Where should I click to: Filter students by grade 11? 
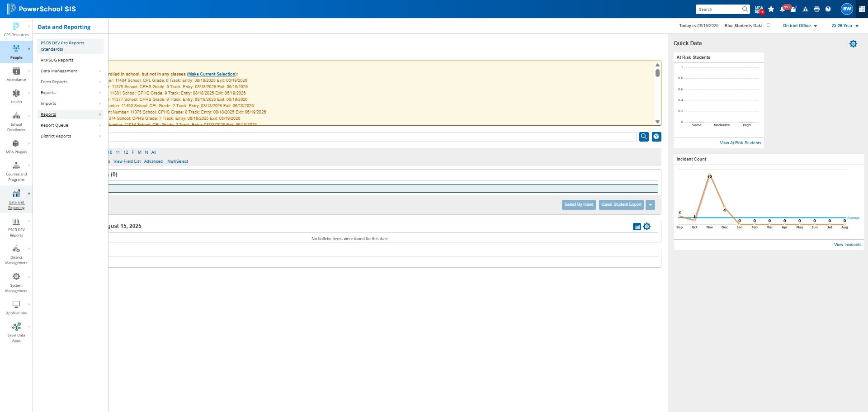pyautogui.click(x=118, y=152)
